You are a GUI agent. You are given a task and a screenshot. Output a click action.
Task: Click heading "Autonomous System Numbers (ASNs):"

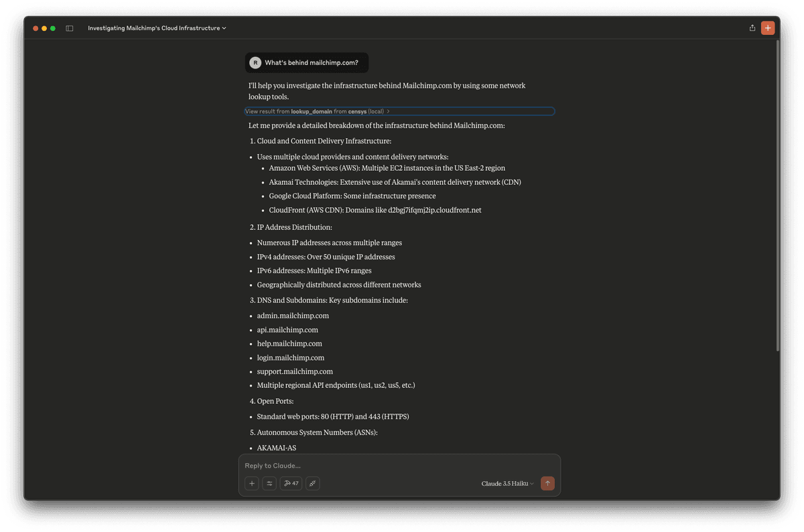318,433
